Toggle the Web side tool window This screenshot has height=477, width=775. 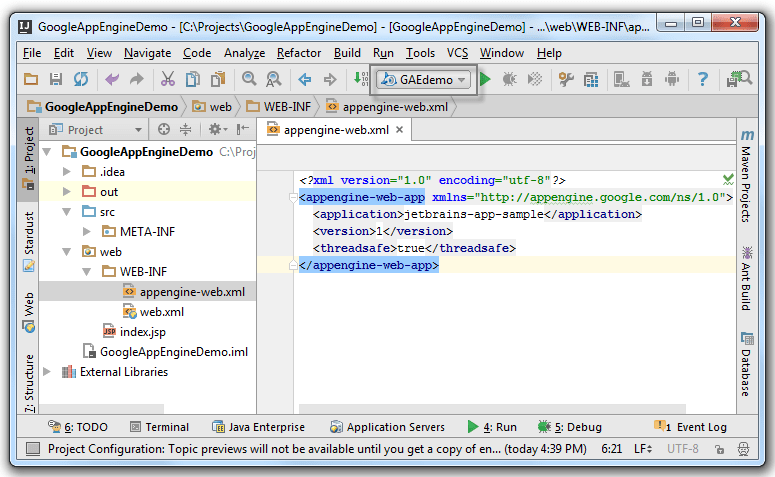[29, 312]
